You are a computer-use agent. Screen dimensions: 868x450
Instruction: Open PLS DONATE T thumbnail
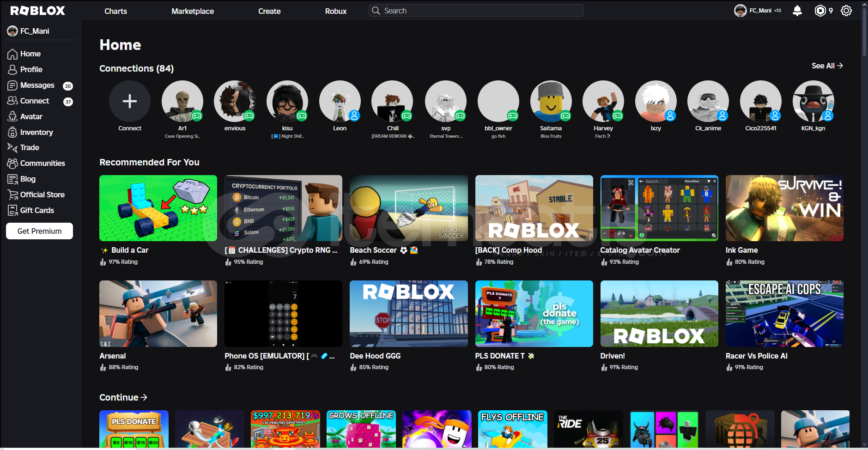click(534, 314)
